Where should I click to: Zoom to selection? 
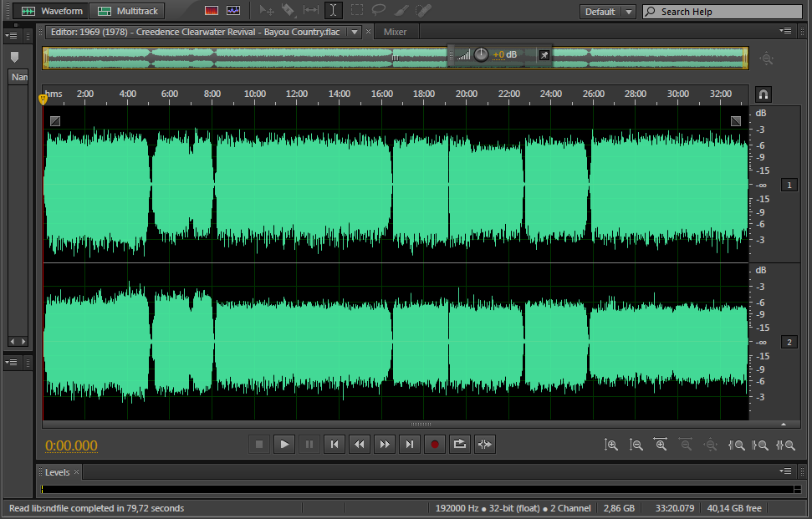[x=785, y=445]
